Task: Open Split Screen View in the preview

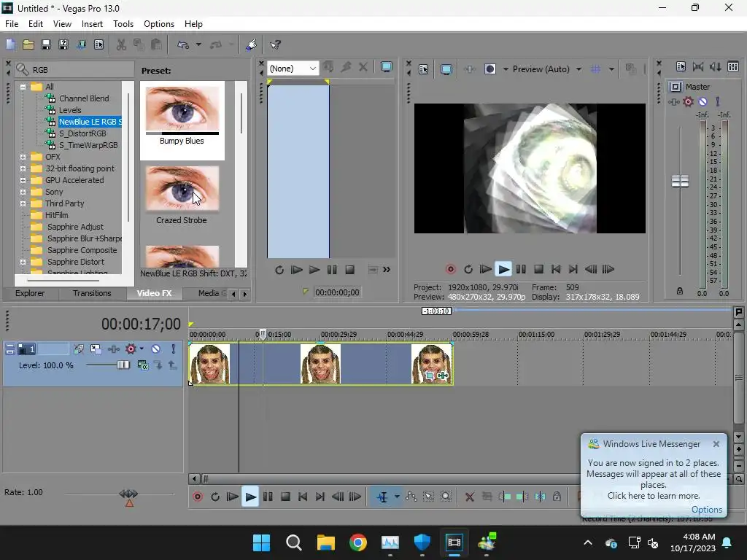Action: (489, 69)
